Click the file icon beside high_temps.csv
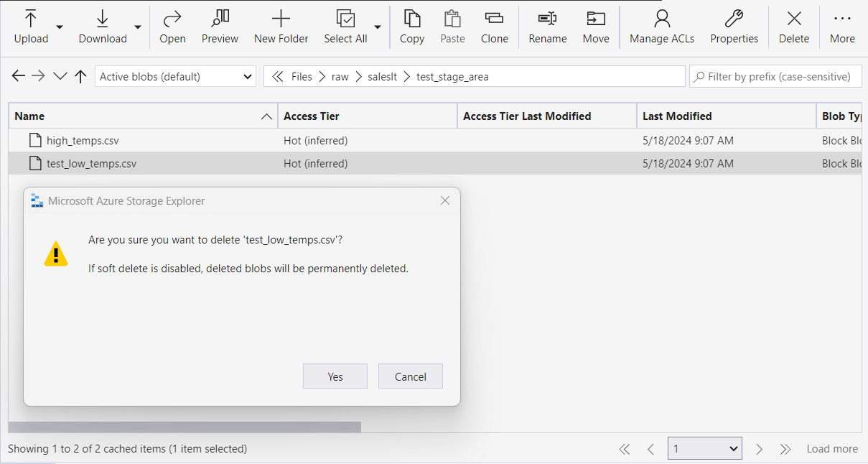 pos(35,140)
